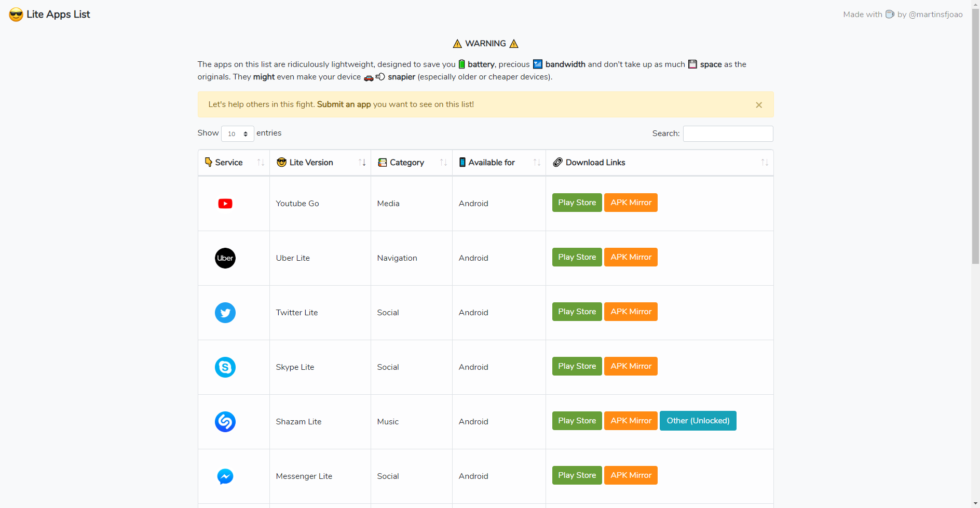The height and width of the screenshot is (508, 980).
Task: Open APK Mirror link for Skype Lite
Action: [x=631, y=366]
